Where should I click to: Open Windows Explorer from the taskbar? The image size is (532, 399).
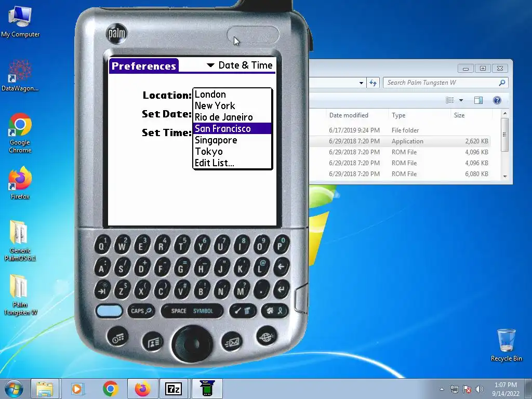point(45,389)
